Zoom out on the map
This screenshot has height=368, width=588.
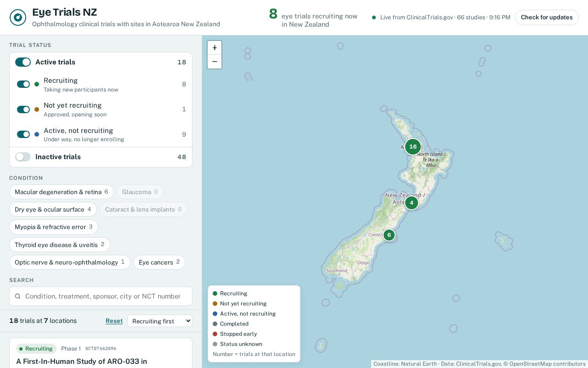215,62
